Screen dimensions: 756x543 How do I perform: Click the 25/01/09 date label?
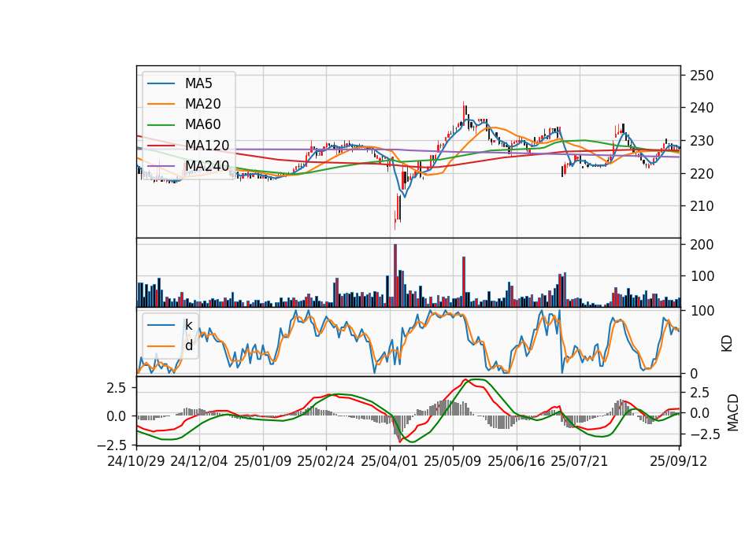(263, 461)
